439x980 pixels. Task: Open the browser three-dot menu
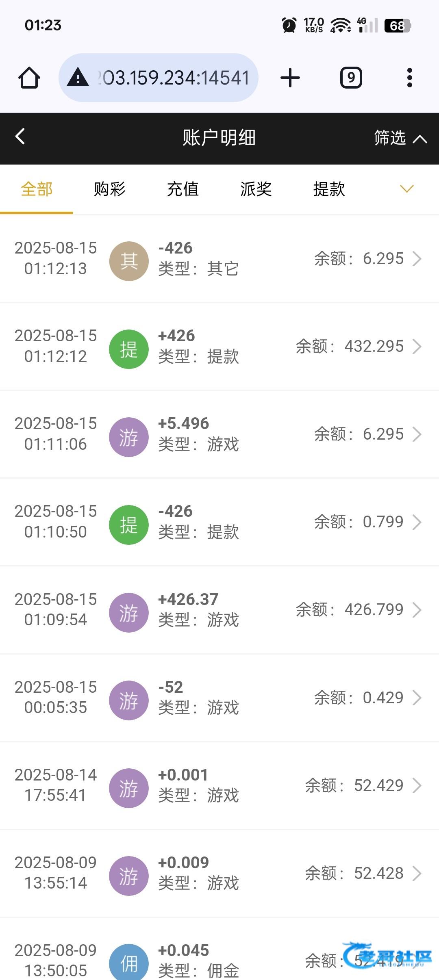tap(409, 78)
